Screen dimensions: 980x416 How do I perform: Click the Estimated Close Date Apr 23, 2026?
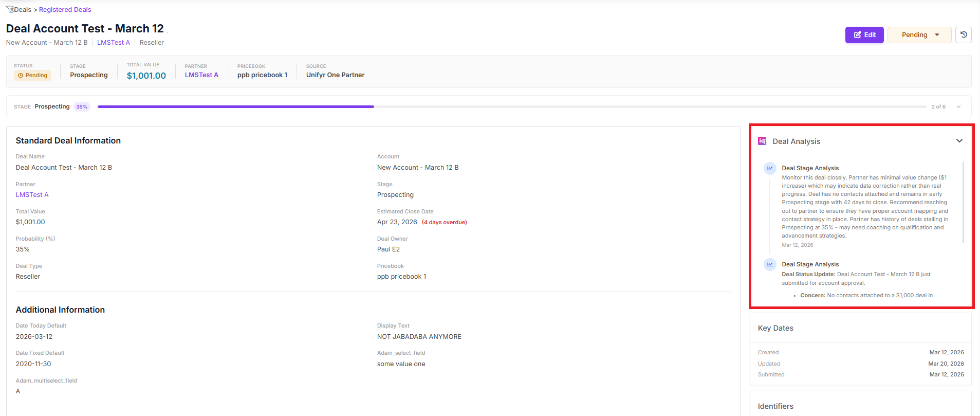point(397,222)
